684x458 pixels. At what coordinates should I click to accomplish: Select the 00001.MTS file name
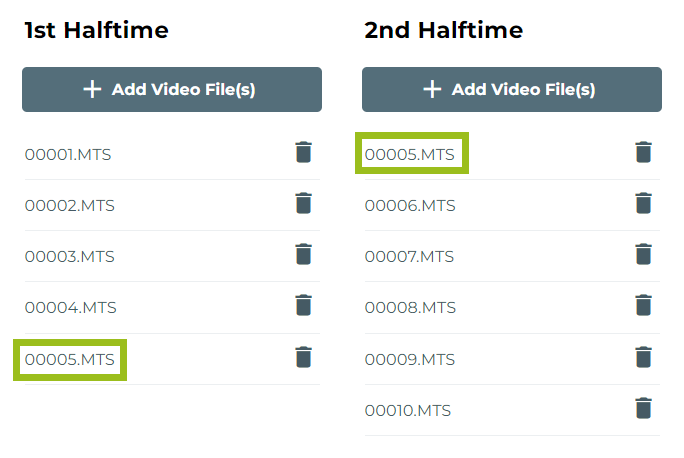coord(69,154)
